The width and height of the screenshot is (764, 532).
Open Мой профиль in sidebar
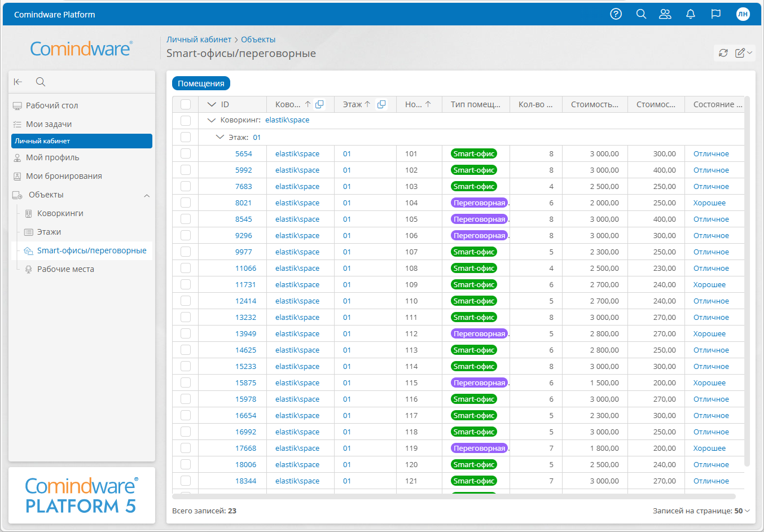(x=82, y=157)
